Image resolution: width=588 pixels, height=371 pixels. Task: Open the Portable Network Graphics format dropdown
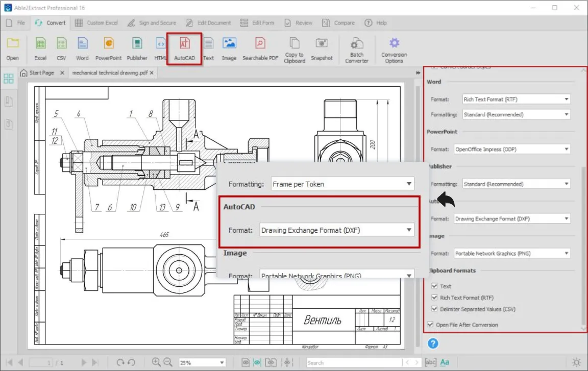[x=512, y=253]
